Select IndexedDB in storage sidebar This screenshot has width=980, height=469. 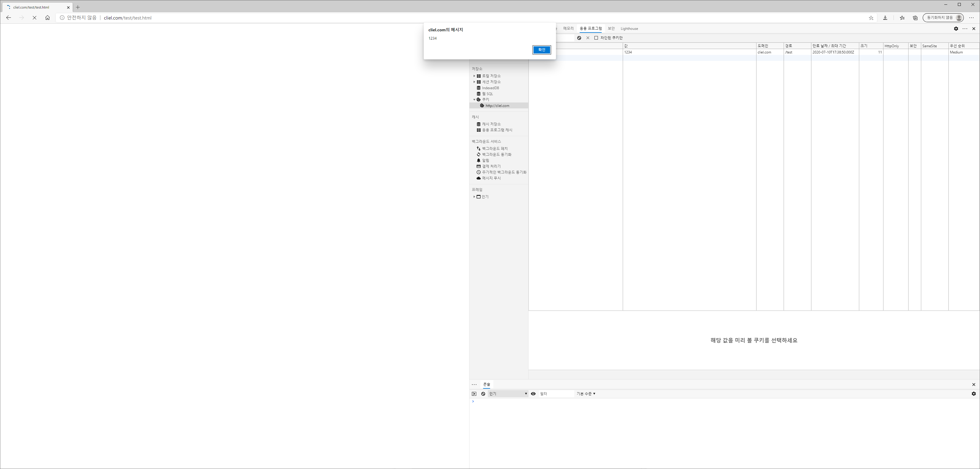click(490, 88)
